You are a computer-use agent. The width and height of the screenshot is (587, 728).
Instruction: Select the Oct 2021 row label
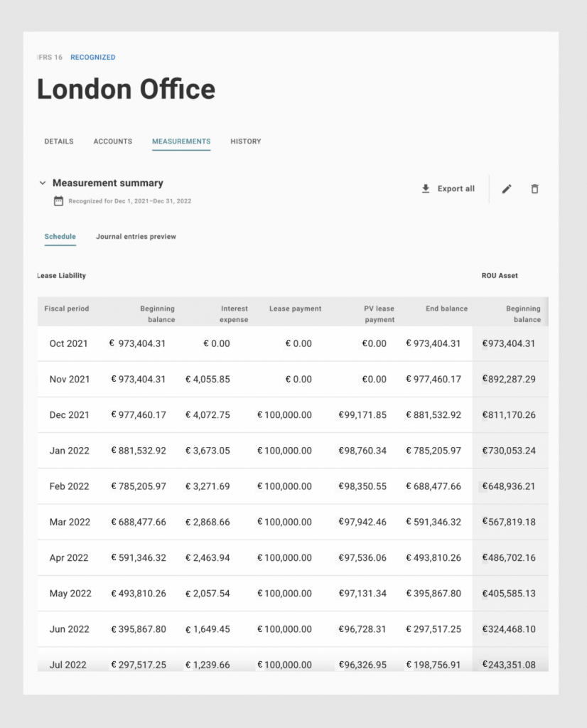(x=69, y=343)
